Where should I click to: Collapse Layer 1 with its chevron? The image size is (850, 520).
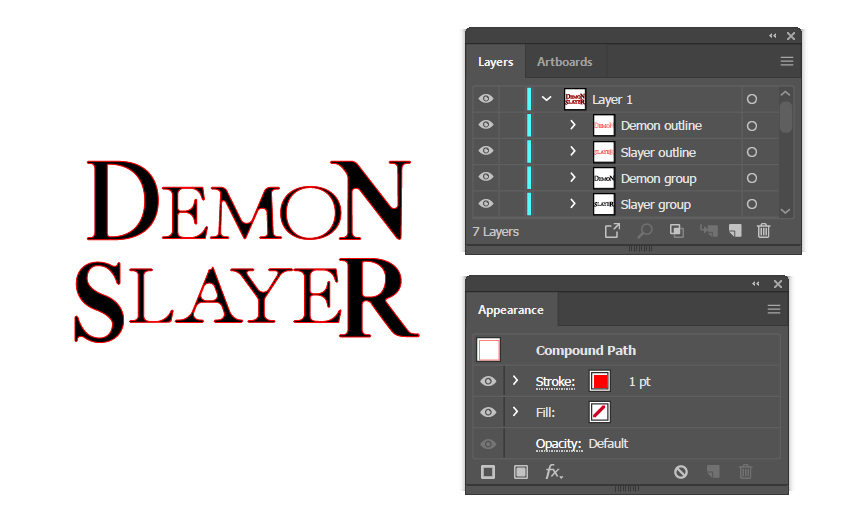pyautogui.click(x=546, y=99)
